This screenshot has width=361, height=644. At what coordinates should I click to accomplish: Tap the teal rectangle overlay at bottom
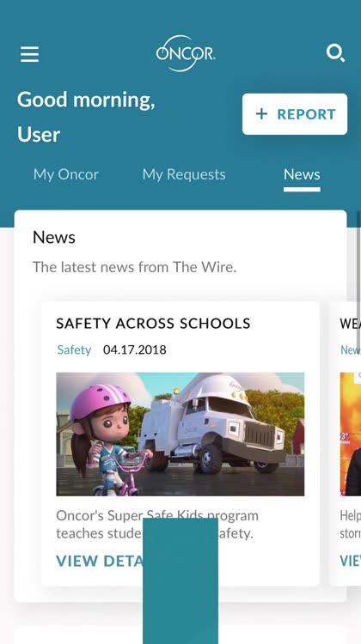180,580
